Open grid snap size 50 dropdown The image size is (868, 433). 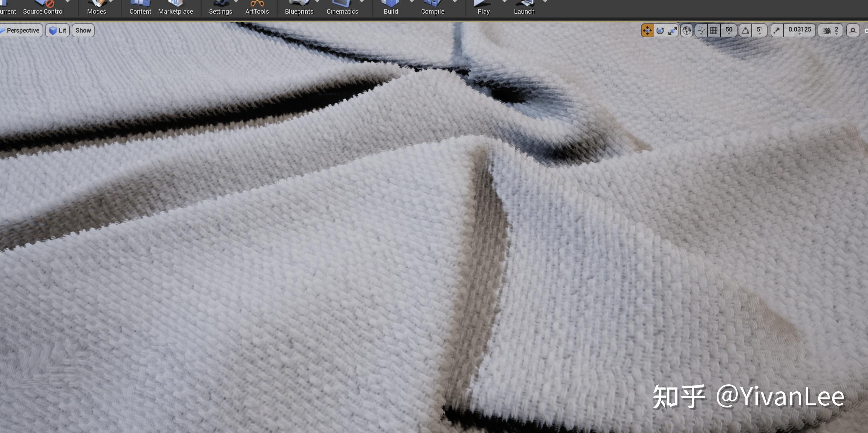tap(729, 30)
